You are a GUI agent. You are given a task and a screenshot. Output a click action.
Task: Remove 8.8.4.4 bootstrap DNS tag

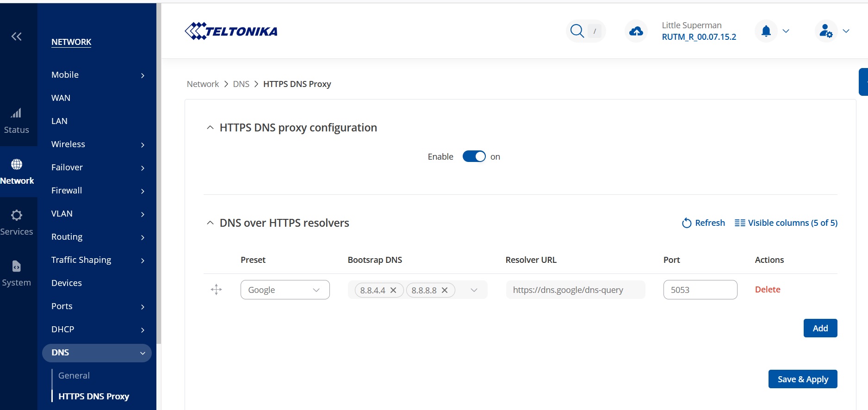click(x=393, y=290)
